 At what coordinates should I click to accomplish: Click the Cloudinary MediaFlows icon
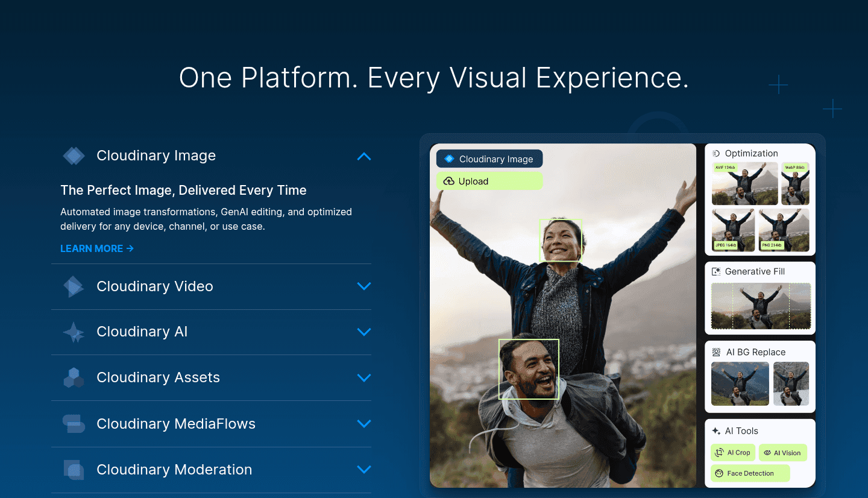(x=74, y=424)
